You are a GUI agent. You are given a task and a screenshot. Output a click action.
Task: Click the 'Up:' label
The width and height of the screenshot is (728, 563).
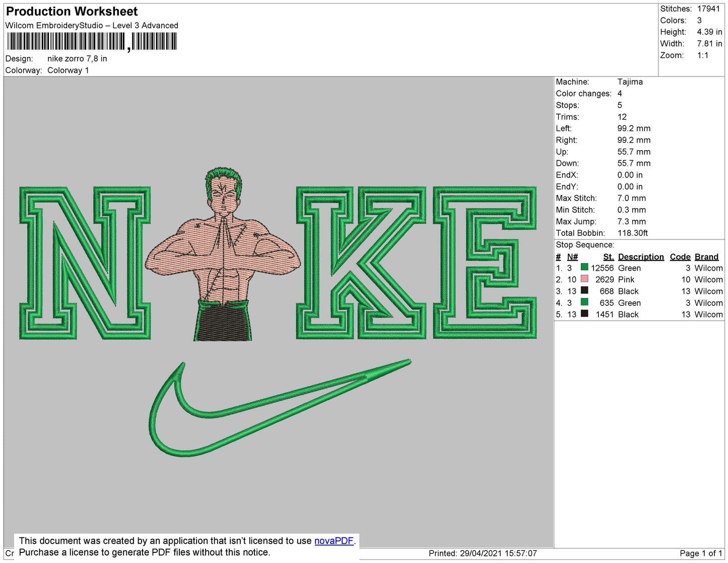pos(562,152)
